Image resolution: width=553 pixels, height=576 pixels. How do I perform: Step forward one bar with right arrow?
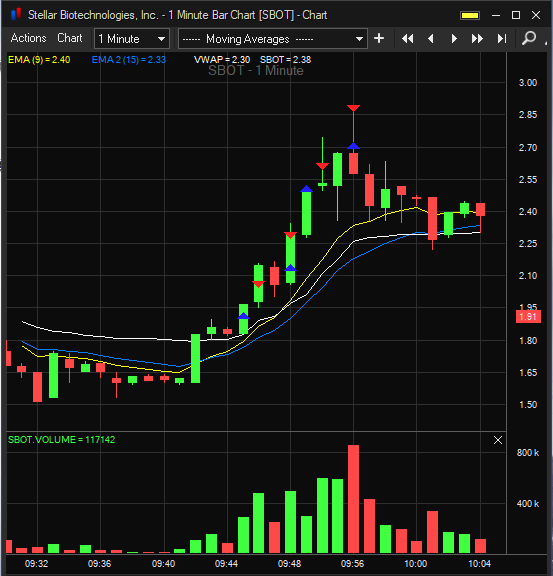pos(454,39)
